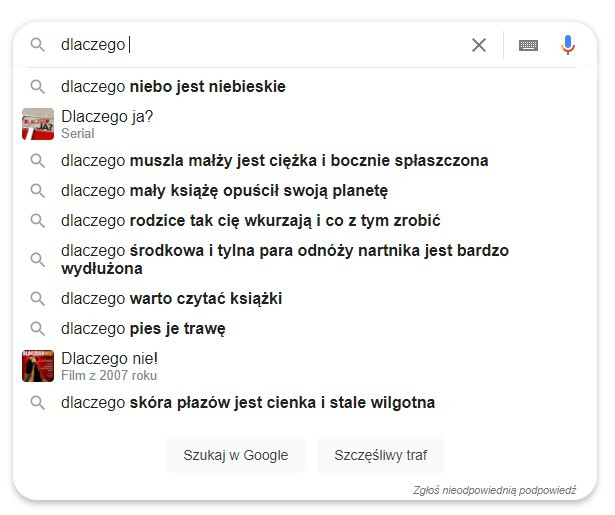This screenshot has height=515, width=615.
Task: Clear the search text with the X icon
Action: pyautogui.click(x=479, y=45)
